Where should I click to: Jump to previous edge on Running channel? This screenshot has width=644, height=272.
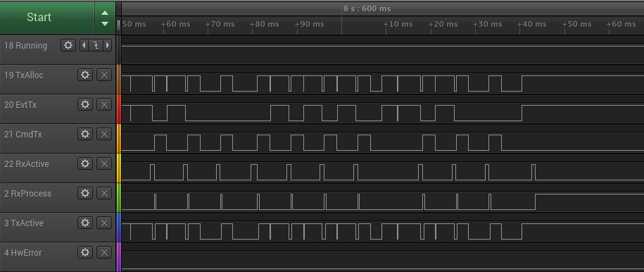point(84,45)
